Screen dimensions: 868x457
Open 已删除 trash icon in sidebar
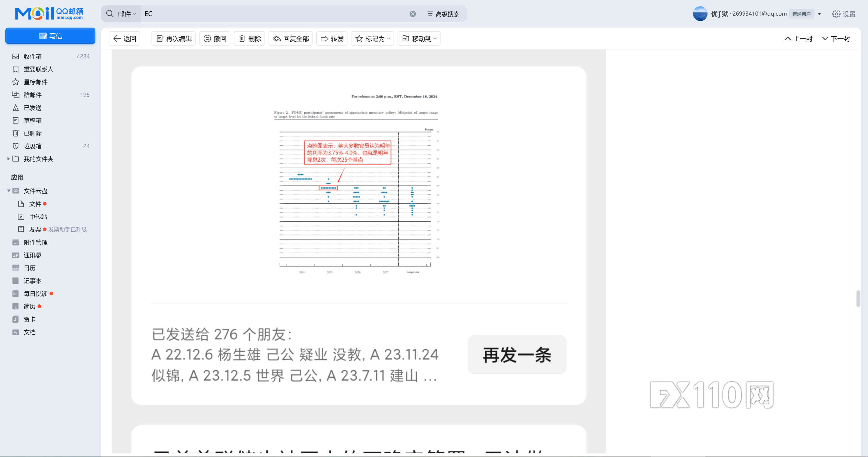coord(16,133)
